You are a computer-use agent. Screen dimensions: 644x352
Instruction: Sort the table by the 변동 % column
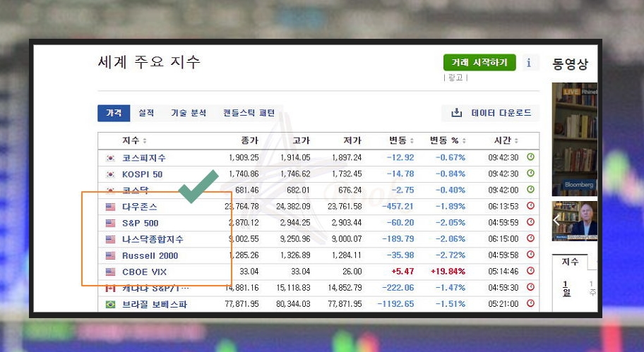point(464,140)
